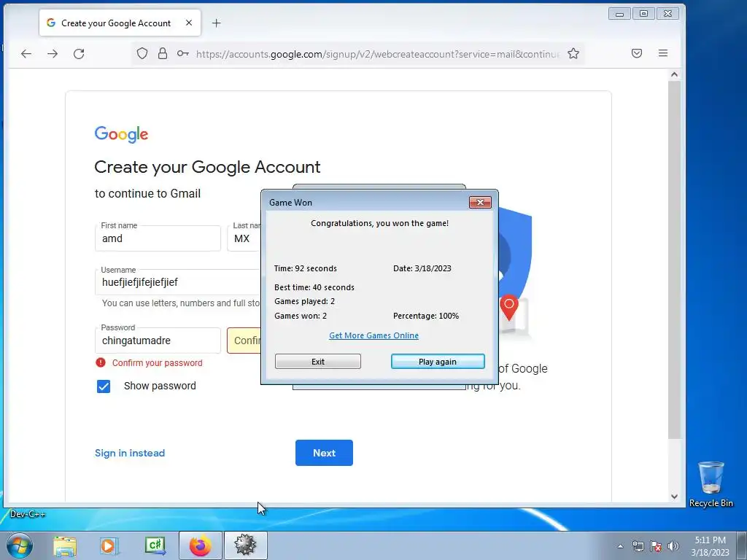747x560 pixels.
Task: Click the taskbar clock showing 5:11 PM
Action: tap(710, 545)
